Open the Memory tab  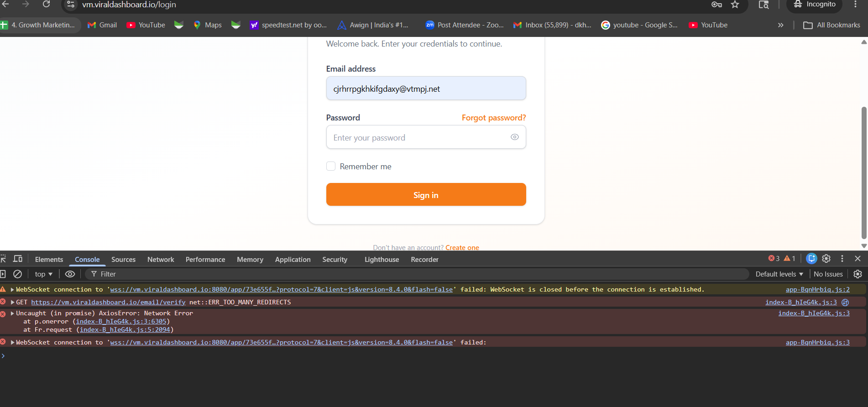[250, 259]
